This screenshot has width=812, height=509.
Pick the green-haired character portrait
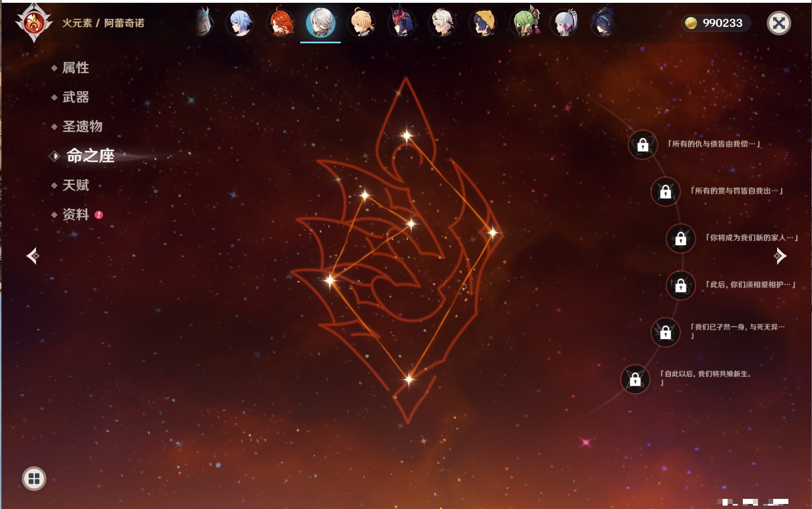pos(524,24)
